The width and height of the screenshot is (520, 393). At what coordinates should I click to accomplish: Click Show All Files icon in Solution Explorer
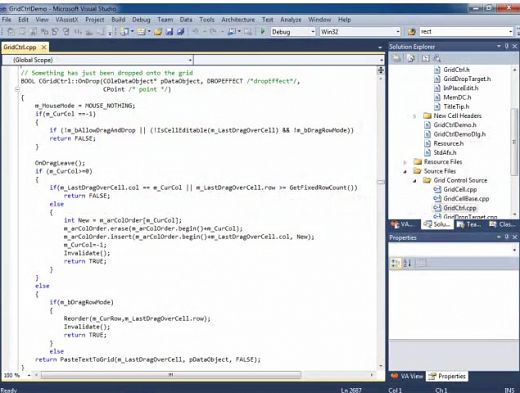[411, 59]
